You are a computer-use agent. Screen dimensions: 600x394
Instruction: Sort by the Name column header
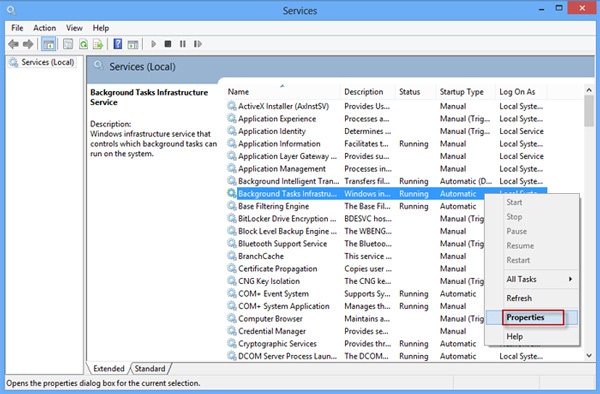(282, 92)
